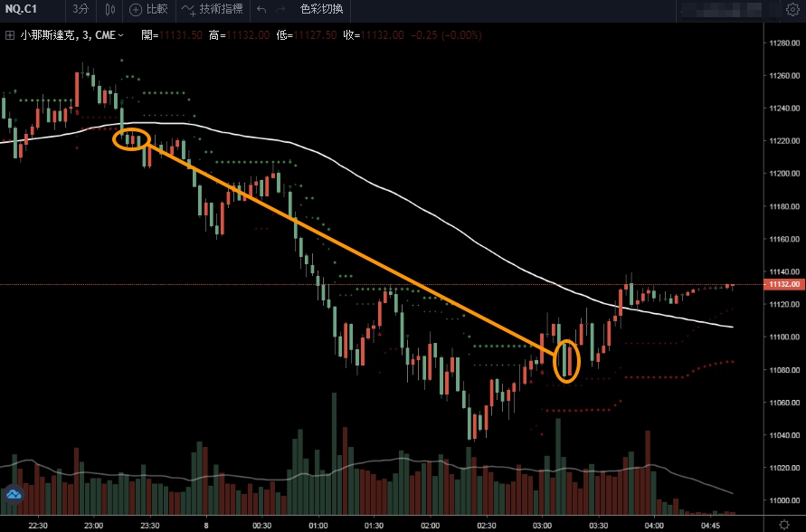The image size is (806, 532).
Task: Click the 04:45 time axis label
Action: click(710, 526)
